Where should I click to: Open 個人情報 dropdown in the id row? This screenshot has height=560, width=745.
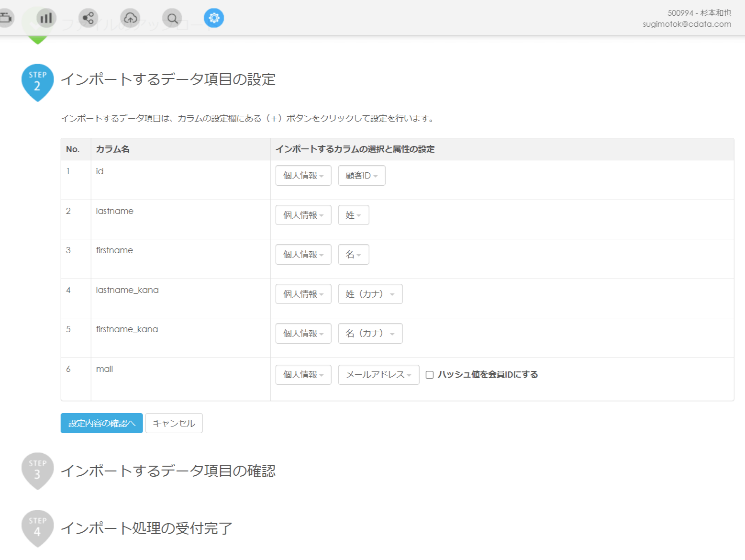tap(303, 176)
